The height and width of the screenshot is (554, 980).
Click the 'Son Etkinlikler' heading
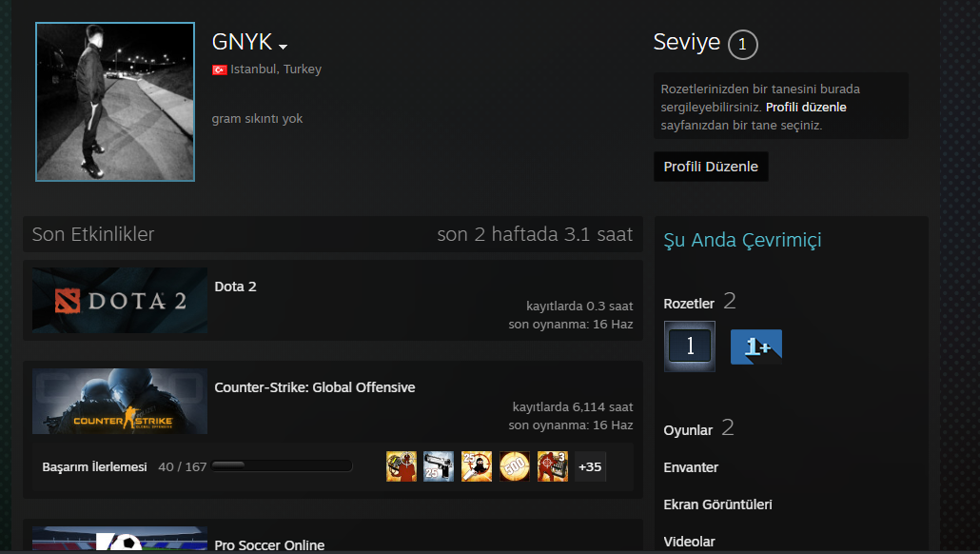click(x=93, y=234)
